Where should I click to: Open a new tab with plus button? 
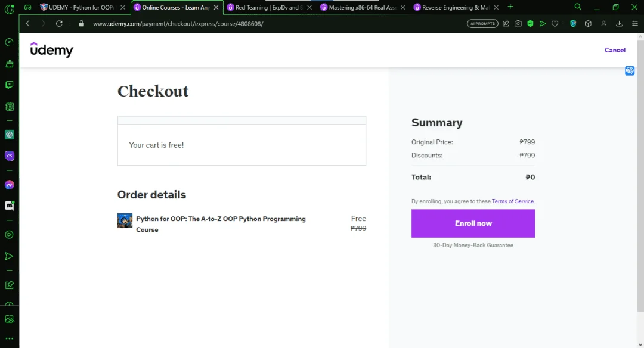(x=510, y=7)
